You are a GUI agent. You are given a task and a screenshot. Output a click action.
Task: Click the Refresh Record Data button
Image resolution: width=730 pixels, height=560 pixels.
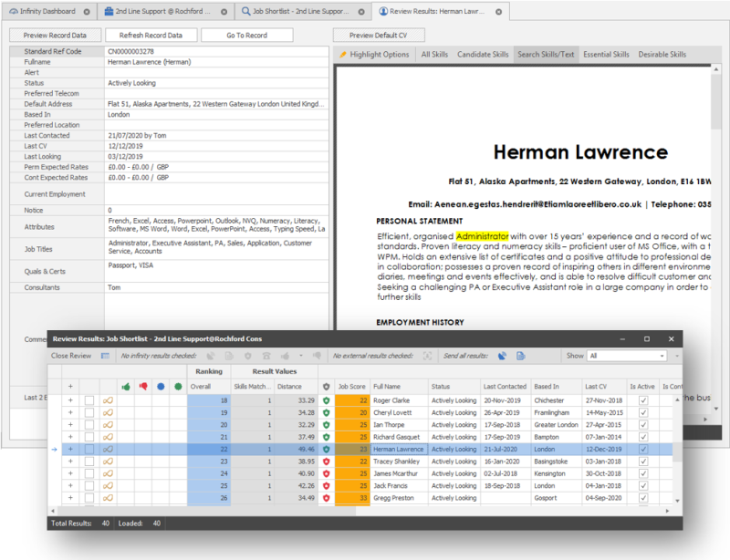(151, 35)
